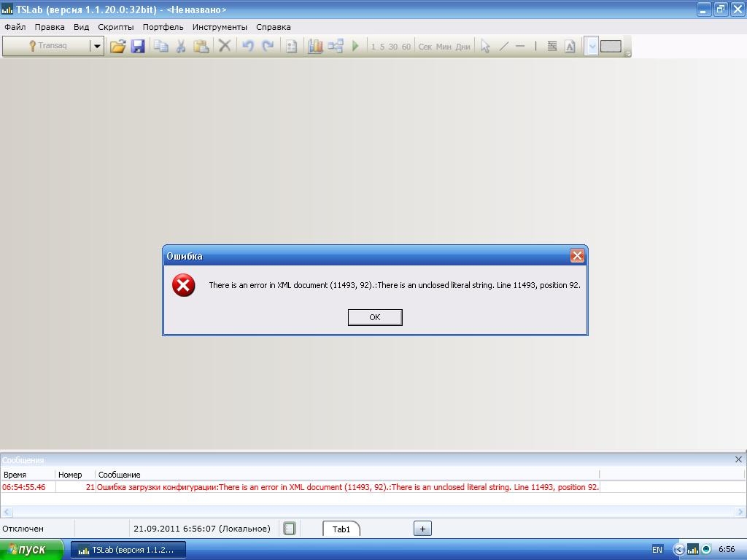The height and width of the screenshot is (560, 747).
Task: Click the gray color swatch in toolbar
Action: click(x=611, y=46)
